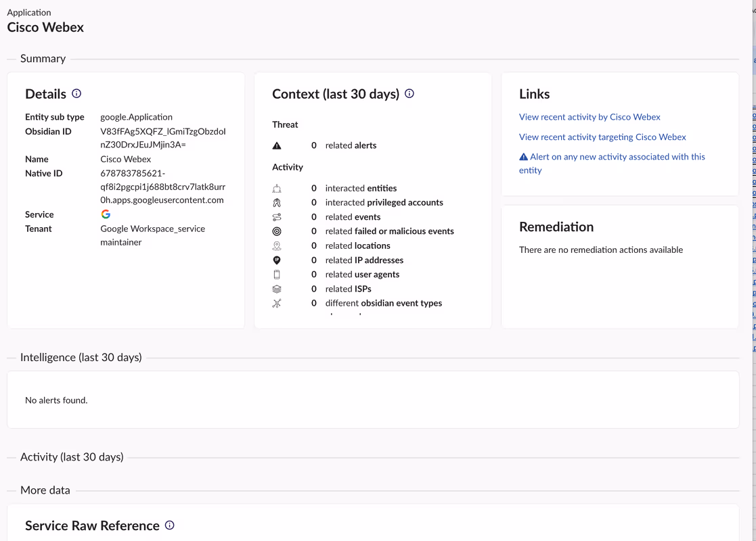The width and height of the screenshot is (756, 541).
Task: Click the related user agents device icon
Action: (277, 275)
